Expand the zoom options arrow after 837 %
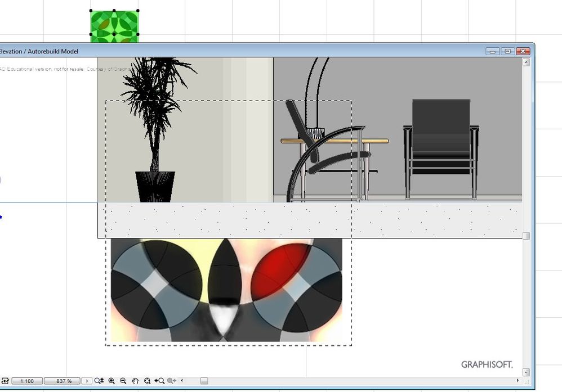This screenshot has width=562, height=392. [x=87, y=381]
